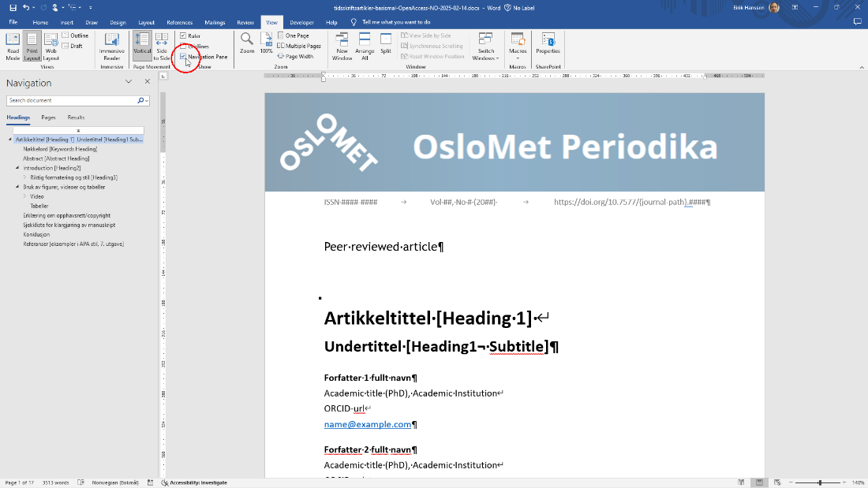Toggle the Gridlines checkbox

[x=183, y=47]
